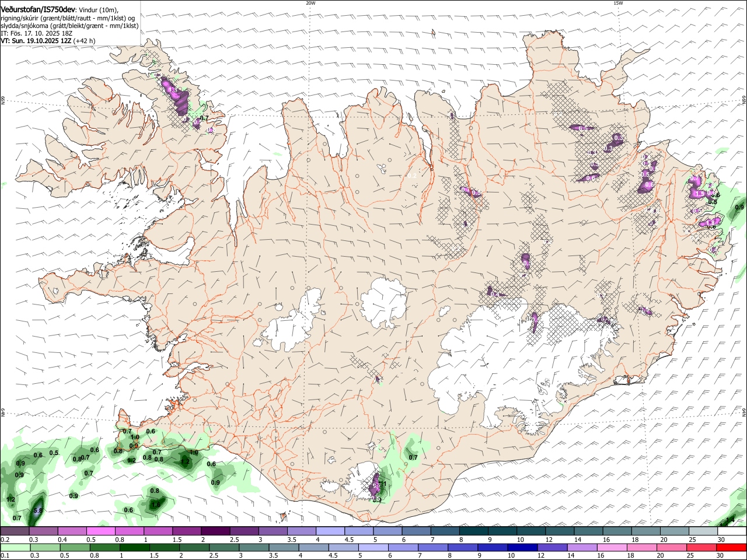Pick upper-row dark purple swatch between 2 and 2.5
Image resolution: width=747 pixels, height=560 pixels.
(215, 531)
